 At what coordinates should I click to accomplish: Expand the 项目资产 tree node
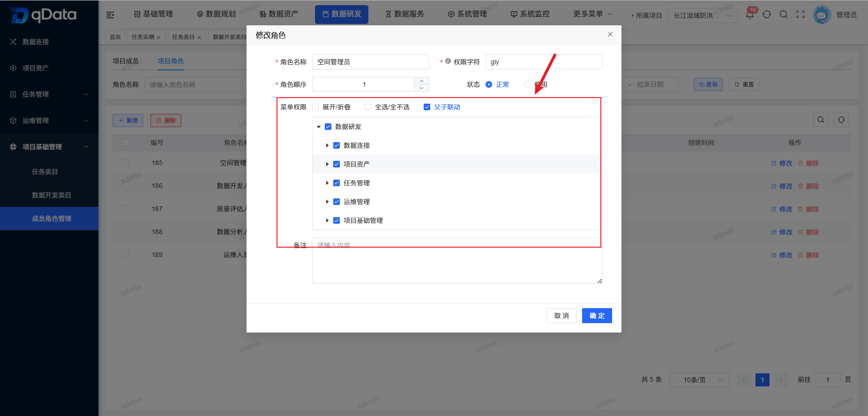(x=327, y=164)
